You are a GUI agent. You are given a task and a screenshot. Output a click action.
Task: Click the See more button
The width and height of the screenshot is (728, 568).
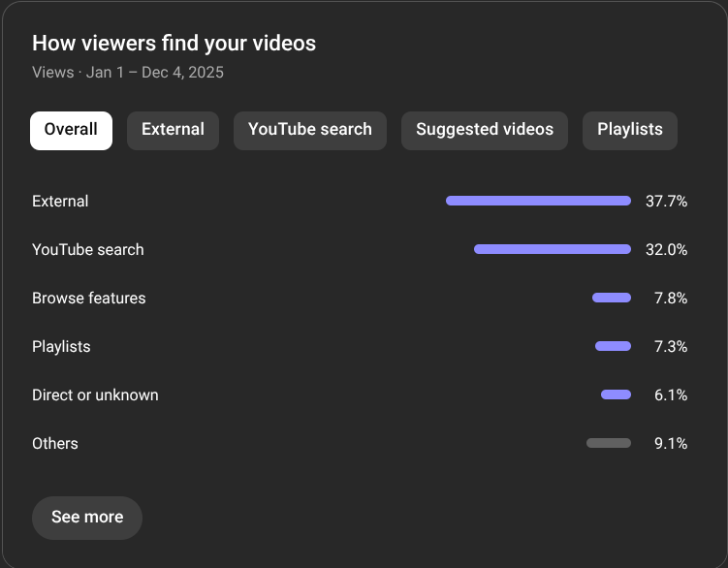pyautogui.click(x=87, y=518)
